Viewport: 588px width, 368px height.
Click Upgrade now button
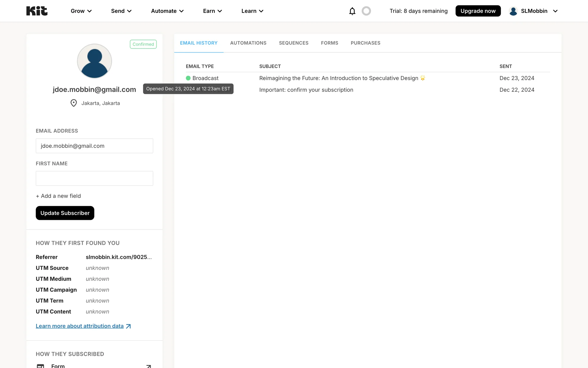pyautogui.click(x=478, y=11)
